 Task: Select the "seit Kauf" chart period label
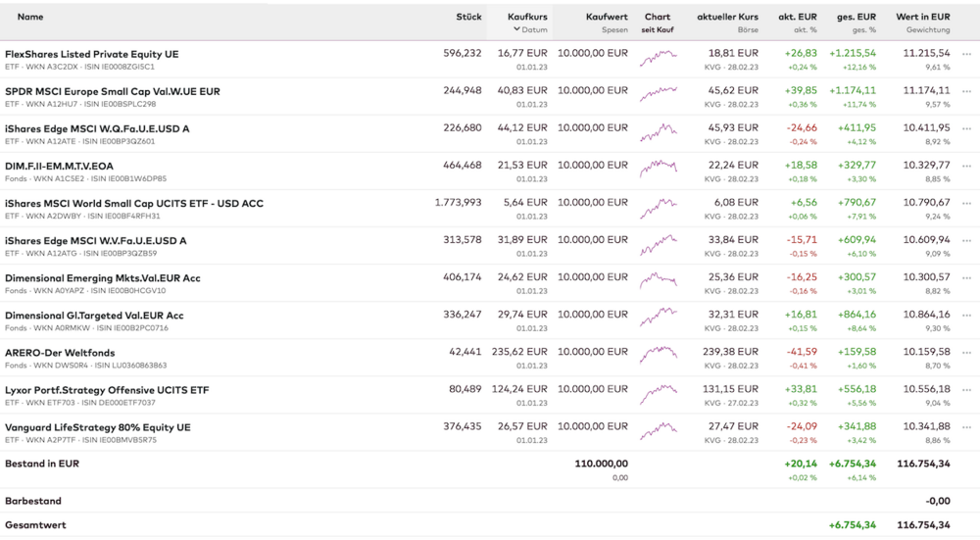coord(658,30)
